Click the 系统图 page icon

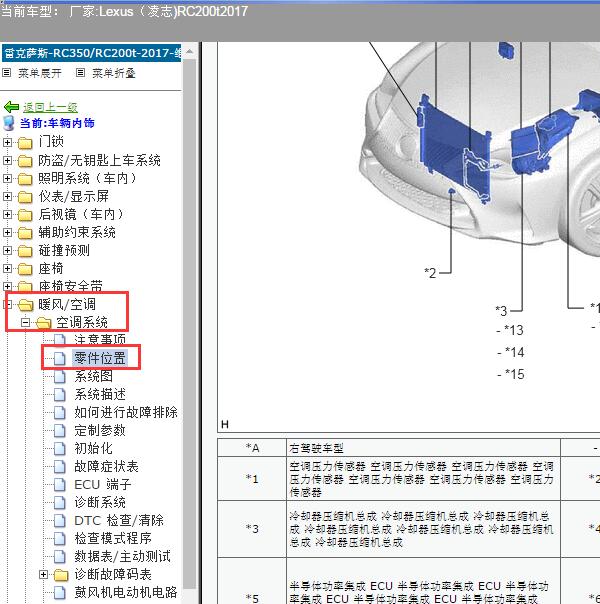60,376
